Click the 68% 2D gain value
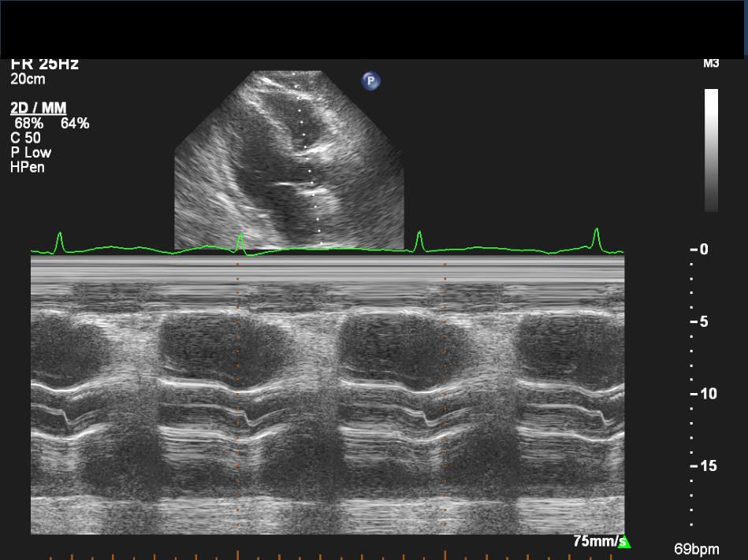748x560 pixels. click(29, 124)
